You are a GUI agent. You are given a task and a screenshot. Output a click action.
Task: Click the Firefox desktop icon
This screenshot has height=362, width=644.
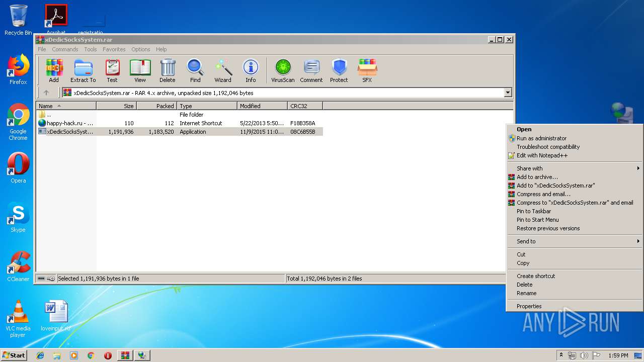(x=18, y=69)
